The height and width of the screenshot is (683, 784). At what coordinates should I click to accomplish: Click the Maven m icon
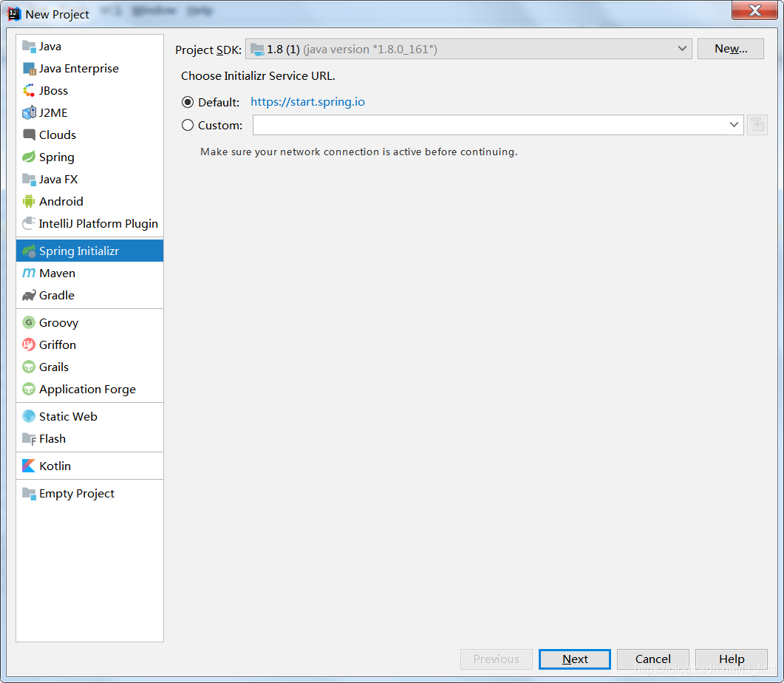pyautogui.click(x=29, y=273)
